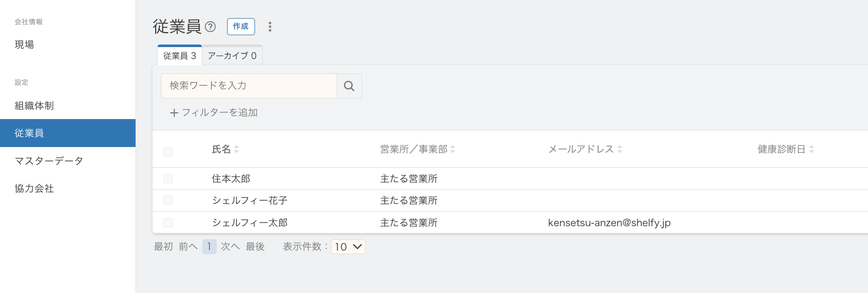
Task: Open the 表示件数 dropdown showing 10
Action: click(348, 247)
